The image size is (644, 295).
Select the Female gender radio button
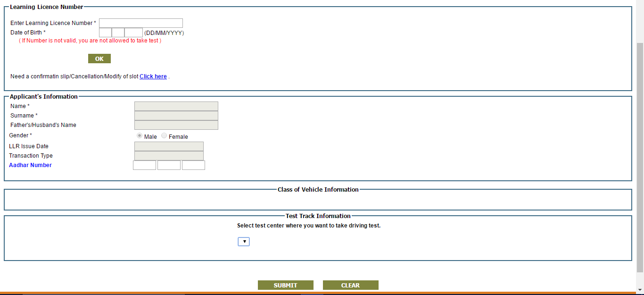(164, 135)
